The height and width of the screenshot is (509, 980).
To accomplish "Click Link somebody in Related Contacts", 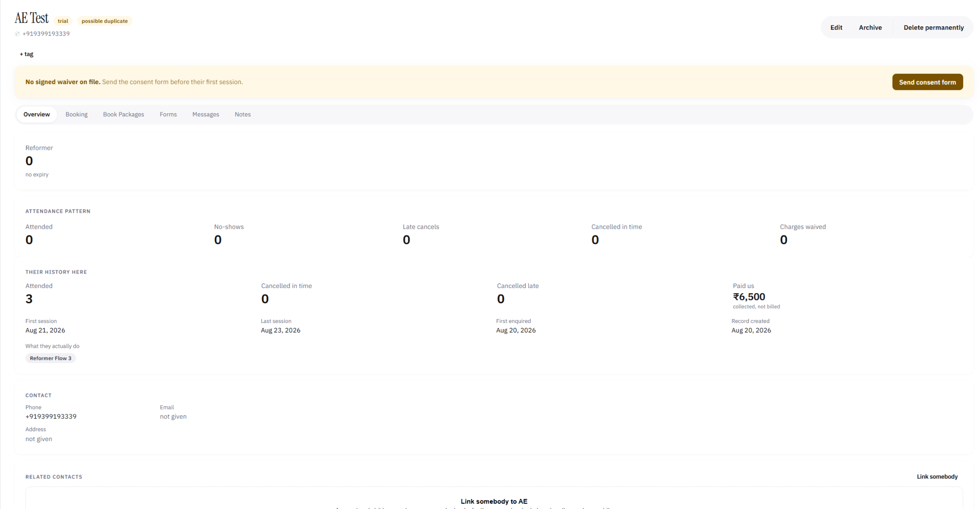I will tap(937, 476).
